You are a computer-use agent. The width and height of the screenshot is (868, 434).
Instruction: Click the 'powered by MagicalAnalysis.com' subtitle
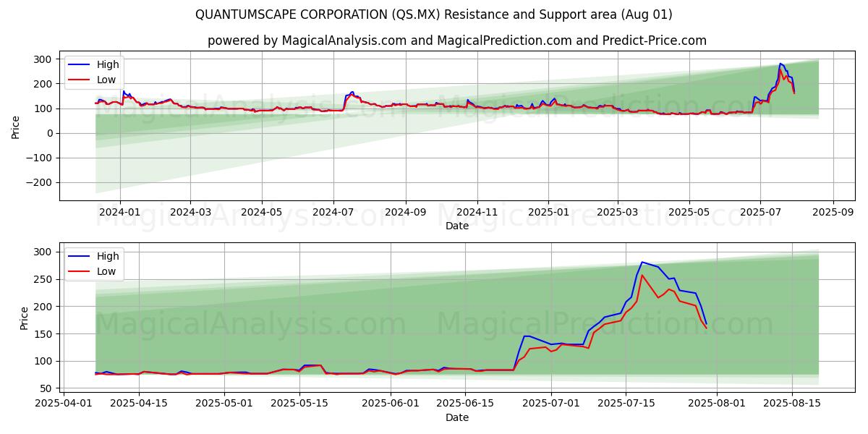pyautogui.click(x=457, y=41)
